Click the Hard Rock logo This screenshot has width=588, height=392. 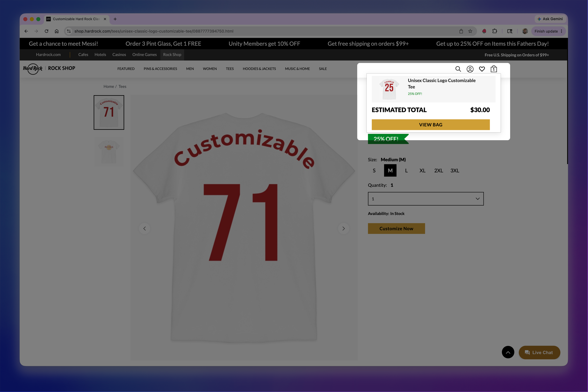click(33, 69)
